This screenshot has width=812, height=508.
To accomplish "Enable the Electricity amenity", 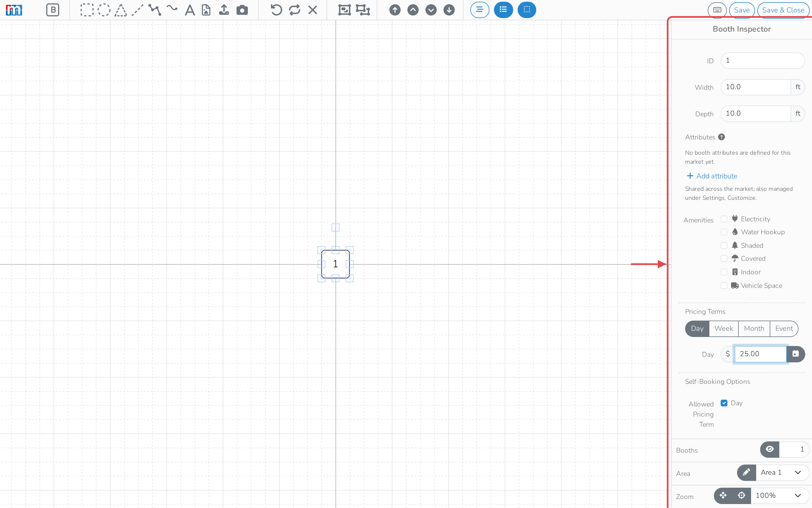I will (724, 219).
